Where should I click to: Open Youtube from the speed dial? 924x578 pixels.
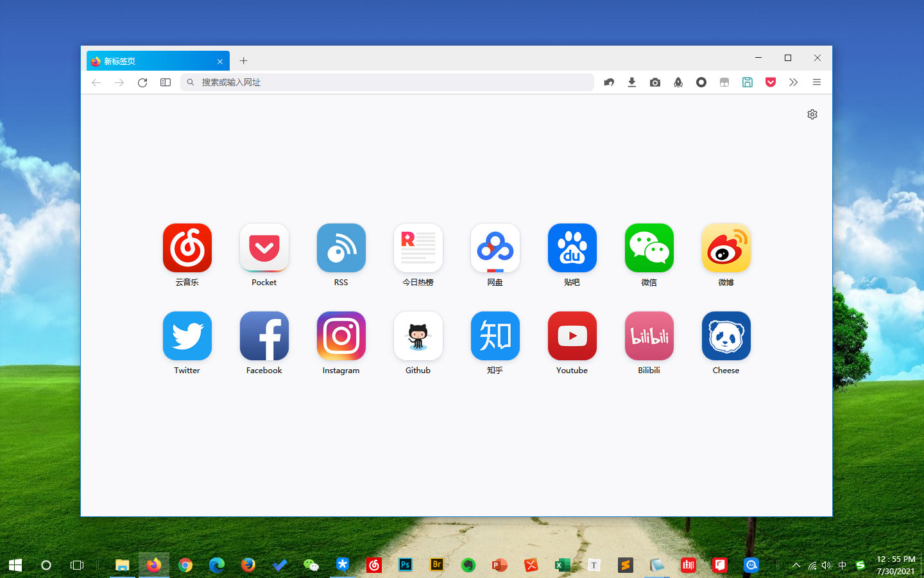tap(572, 336)
